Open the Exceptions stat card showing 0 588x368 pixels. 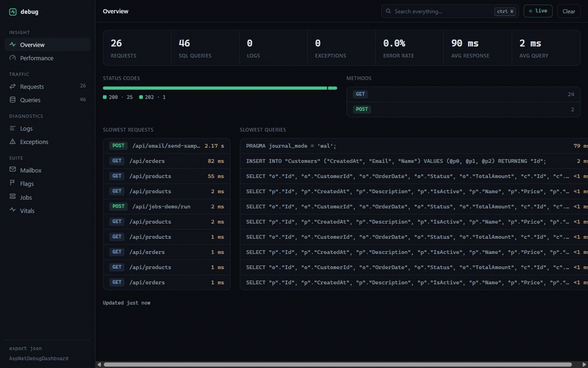pos(342,48)
